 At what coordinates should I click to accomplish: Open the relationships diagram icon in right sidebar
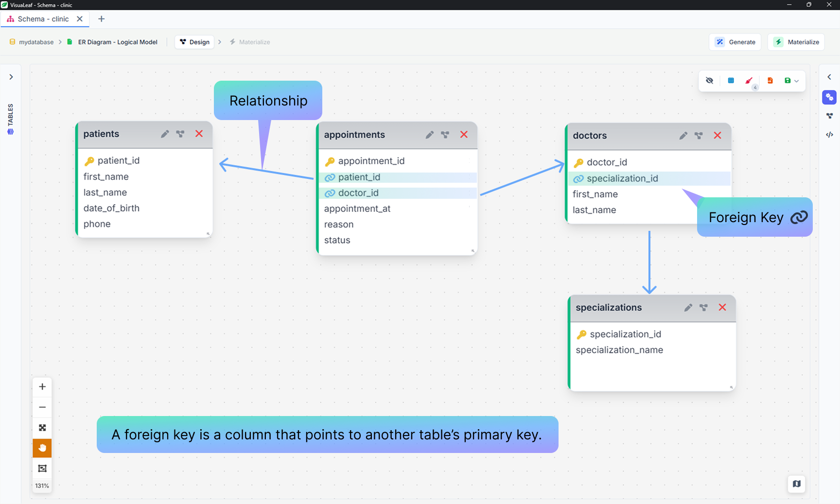829,116
